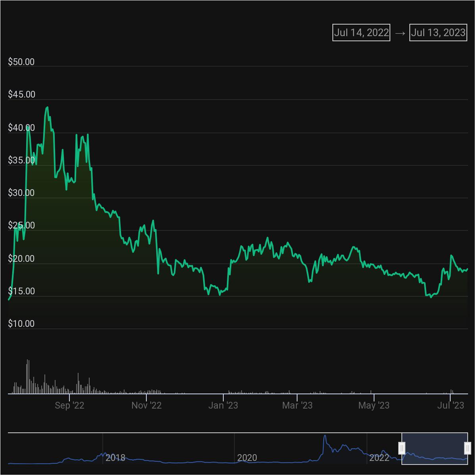Click the start date field Jul 14, 2022
Screen dimensions: 476x476
click(x=361, y=33)
